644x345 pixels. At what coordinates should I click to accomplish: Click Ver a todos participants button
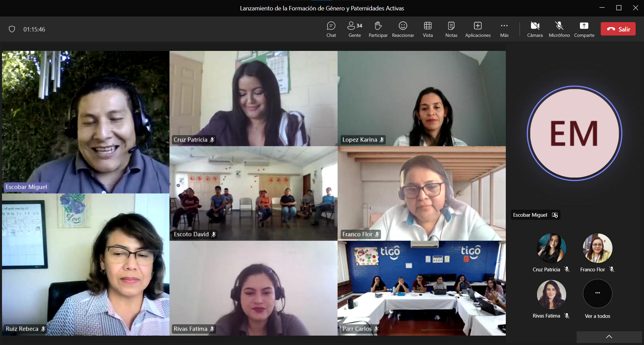coord(597,294)
